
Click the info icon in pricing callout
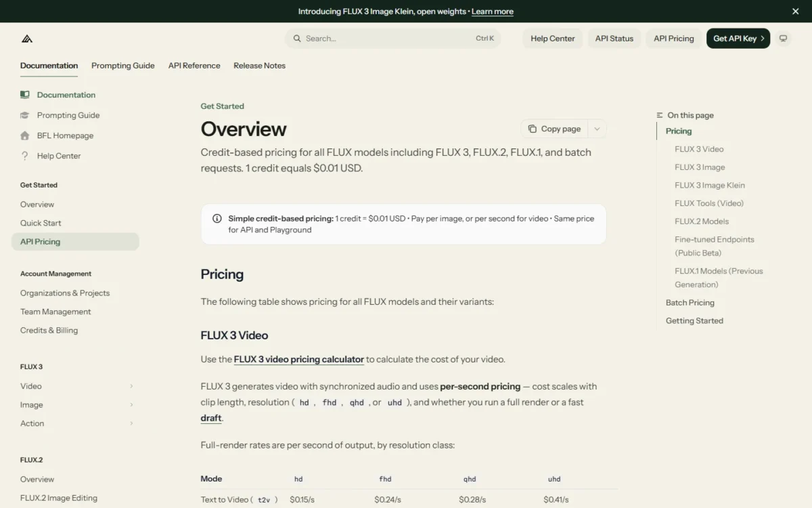217,219
